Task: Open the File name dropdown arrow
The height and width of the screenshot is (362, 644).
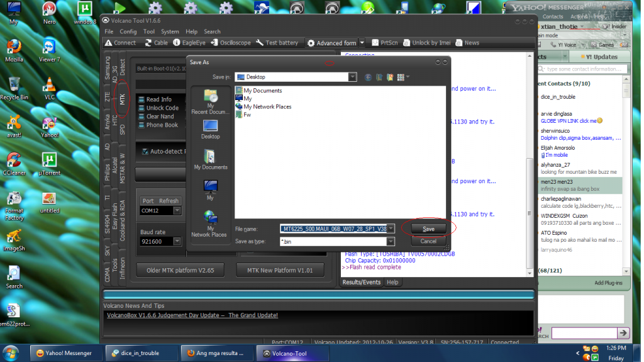Action: tap(391, 229)
